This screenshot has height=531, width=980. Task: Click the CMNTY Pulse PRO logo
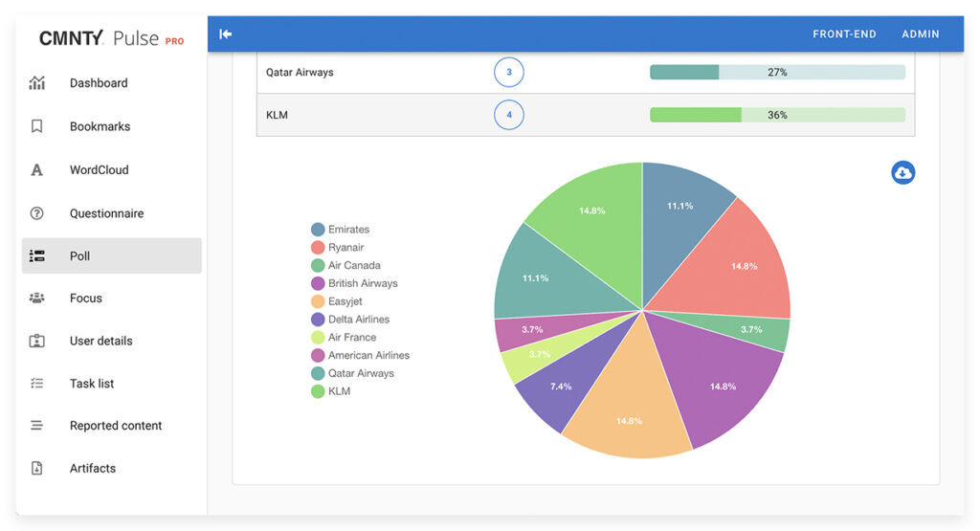pyautogui.click(x=111, y=38)
